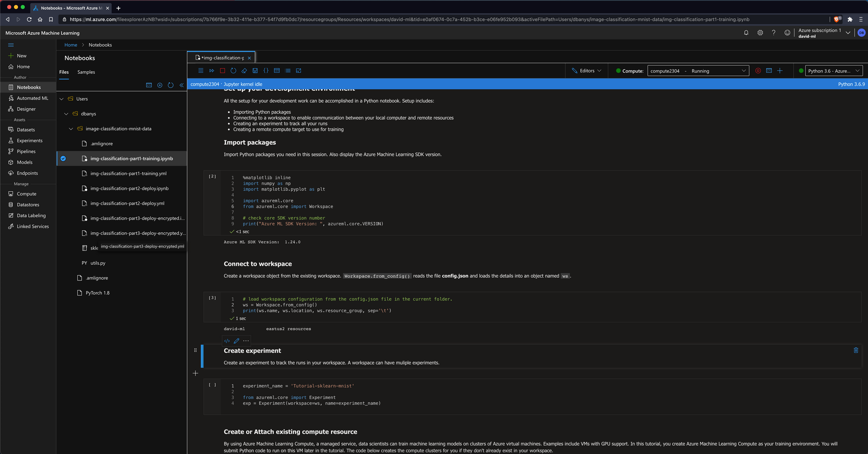Viewport: 868px width, 454px height.
Task: Open the DB account avatar
Action: click(x=861, y=33)
